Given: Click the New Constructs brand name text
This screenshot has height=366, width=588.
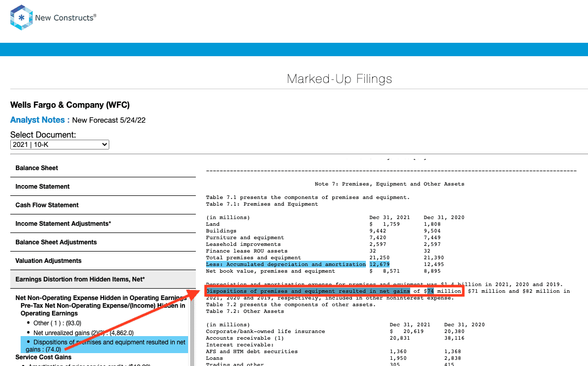Looking at the screenshot, I should [x=65, y=18].
